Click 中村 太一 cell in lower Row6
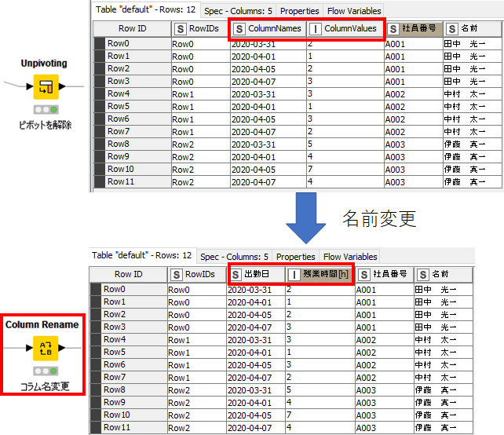 click(443, 364)
